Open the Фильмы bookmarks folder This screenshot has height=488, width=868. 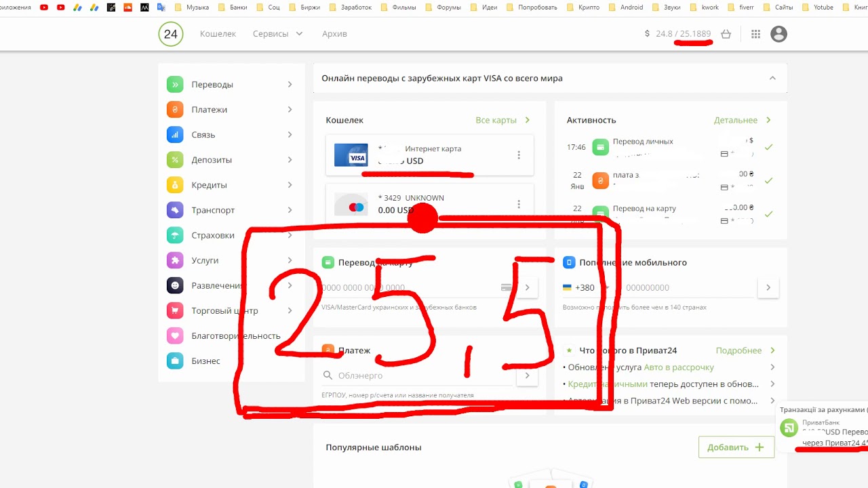pos(397,7)
